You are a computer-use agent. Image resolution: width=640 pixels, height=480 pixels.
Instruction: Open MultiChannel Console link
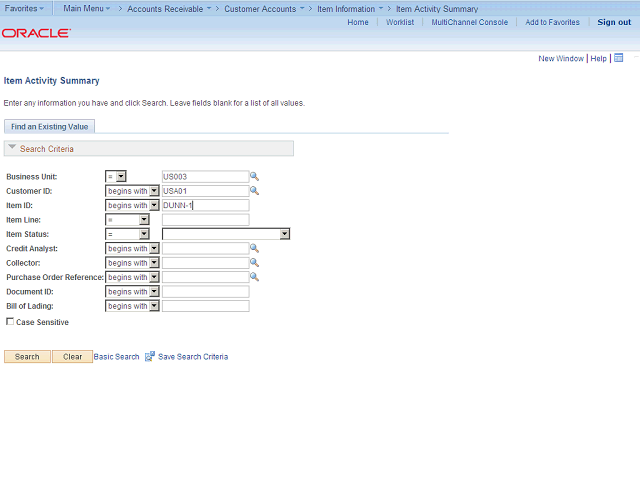coord(470,22)
